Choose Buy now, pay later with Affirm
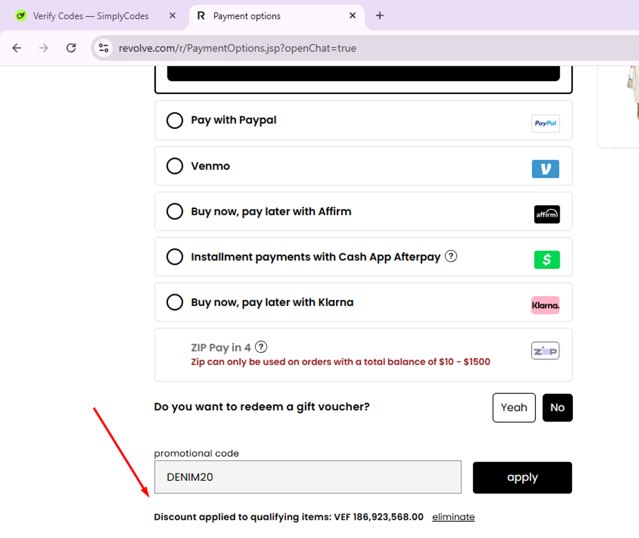The height and width of the screenshot is (538, 639). point(174,212)
